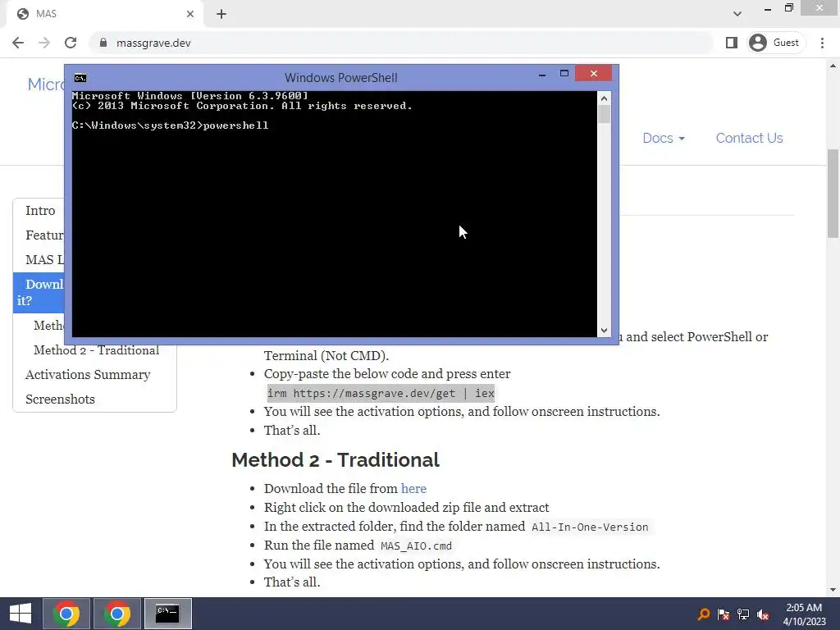
Task: Maximize the Windows PowerShell window
Action: (564, 73)
